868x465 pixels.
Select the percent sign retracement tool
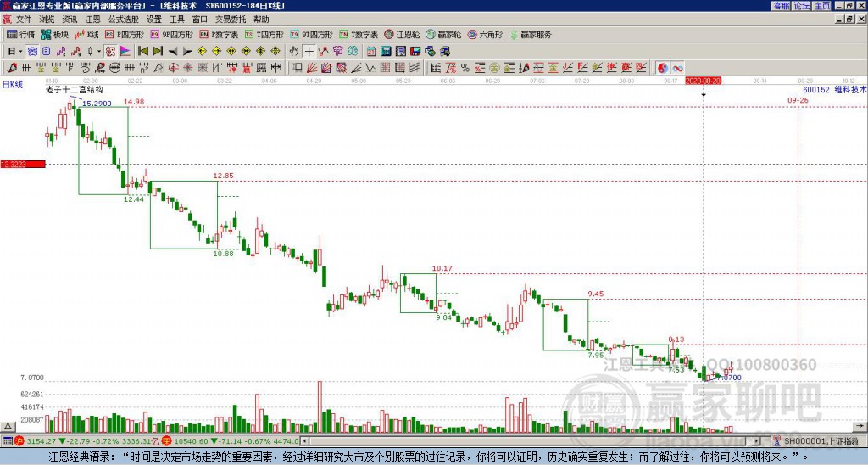click(x=465, y=68)
